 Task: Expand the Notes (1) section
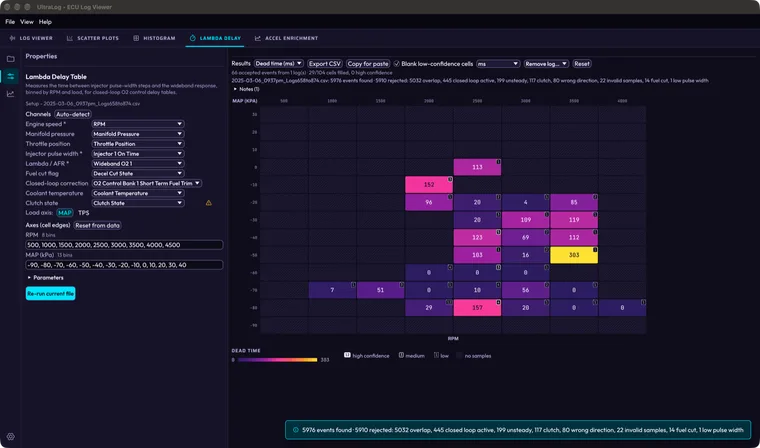[247, 89]
